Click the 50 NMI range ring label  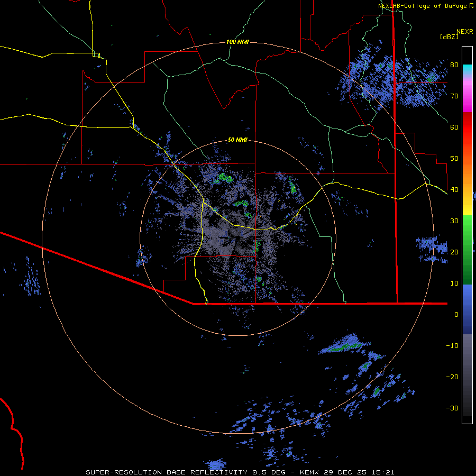click(237, 140)
